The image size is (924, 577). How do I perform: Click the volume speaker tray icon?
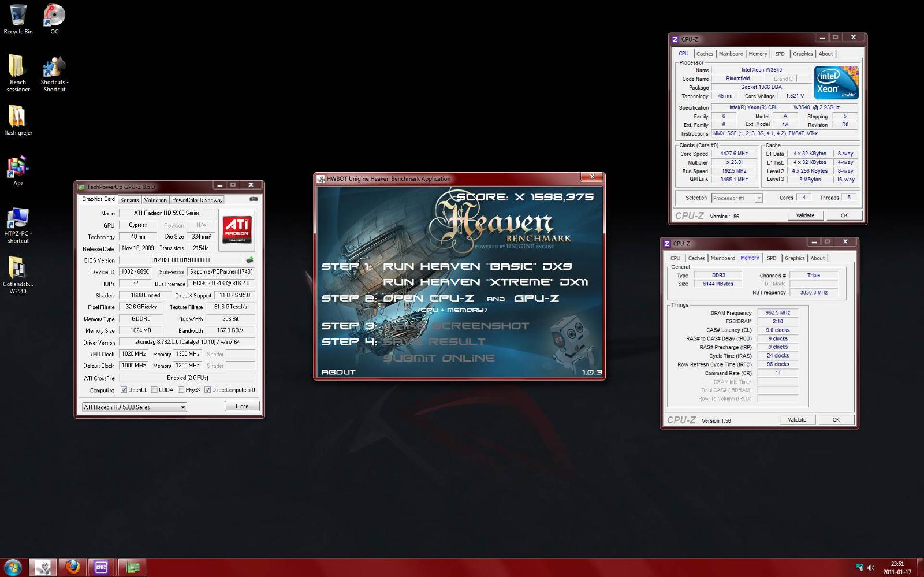[871, 568]
